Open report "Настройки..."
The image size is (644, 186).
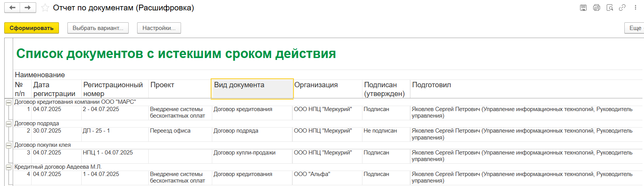159,28
